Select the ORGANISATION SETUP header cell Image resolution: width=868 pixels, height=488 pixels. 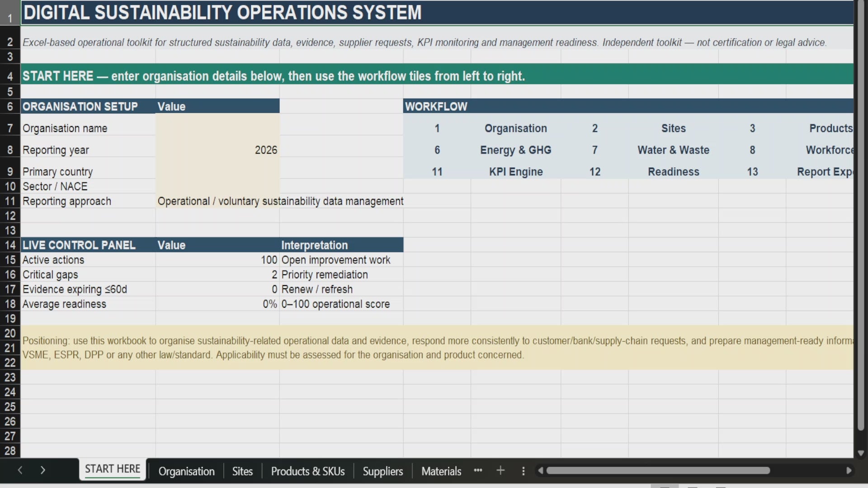tap(88, 106)
